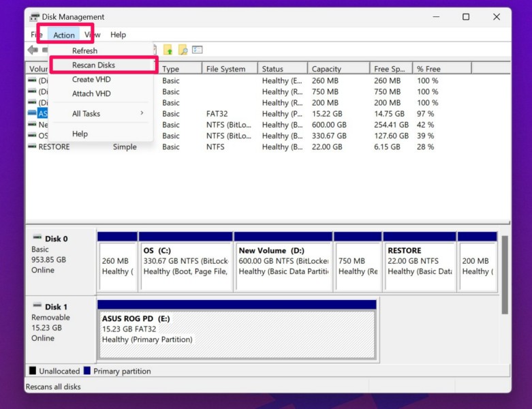
Task: Click the disk pane vertical scrollbar
Action: pos(505,274)
